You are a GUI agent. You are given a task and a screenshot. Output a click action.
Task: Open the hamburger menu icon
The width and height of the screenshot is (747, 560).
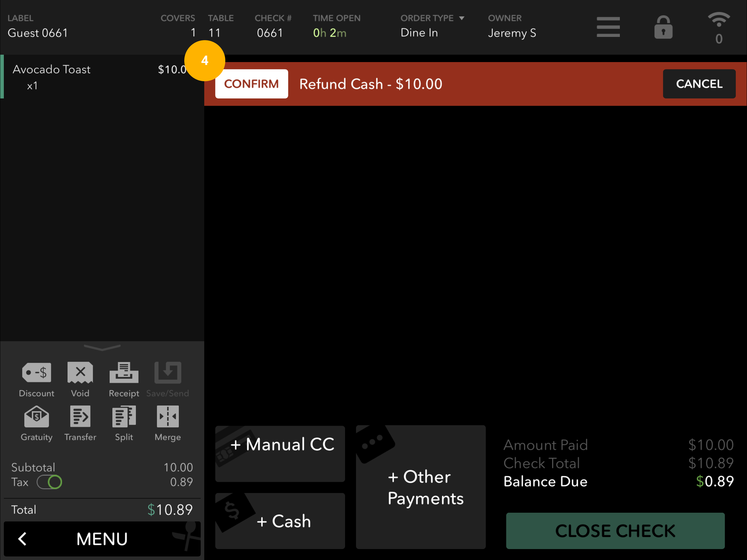[x=608, y=27]
